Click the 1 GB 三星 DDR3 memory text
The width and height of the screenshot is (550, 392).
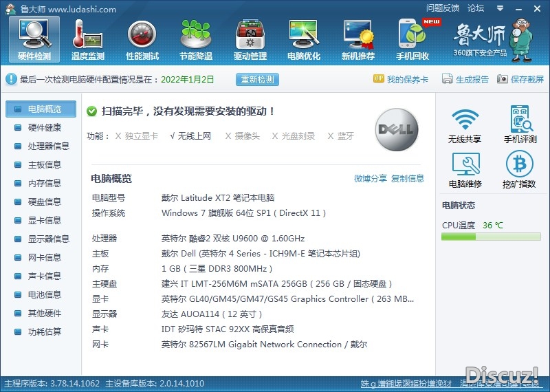pyautogui.click(x=217, y=269)
